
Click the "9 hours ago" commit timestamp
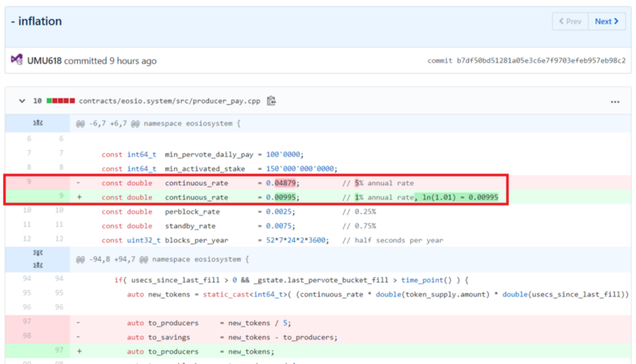133,60
